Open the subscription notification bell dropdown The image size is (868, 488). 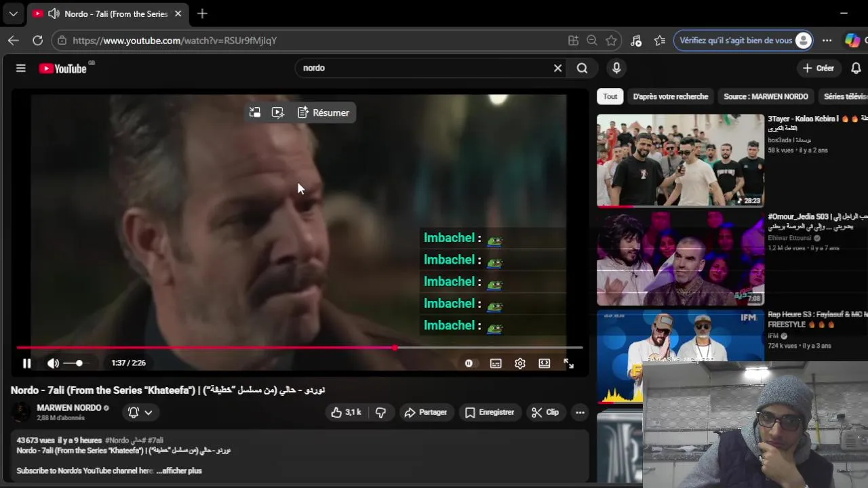pos(140,412)
